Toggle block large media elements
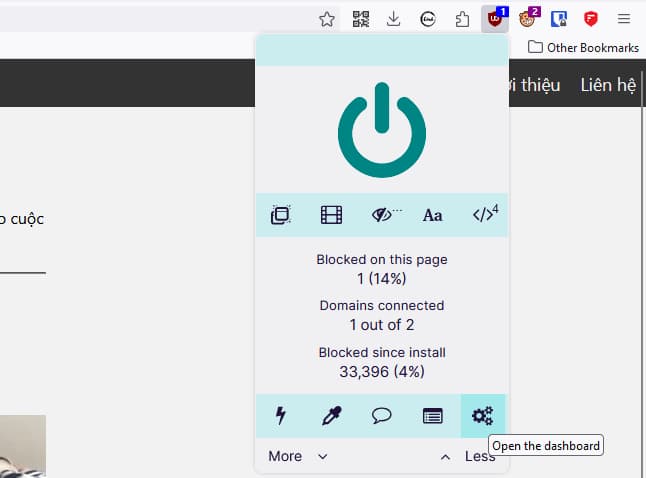646x478 pixels. pos(331,215)
